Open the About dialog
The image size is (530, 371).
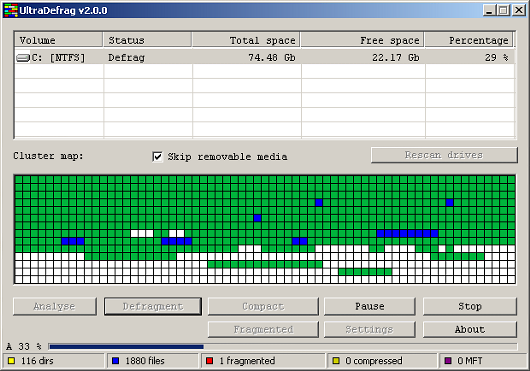point(470,329)
